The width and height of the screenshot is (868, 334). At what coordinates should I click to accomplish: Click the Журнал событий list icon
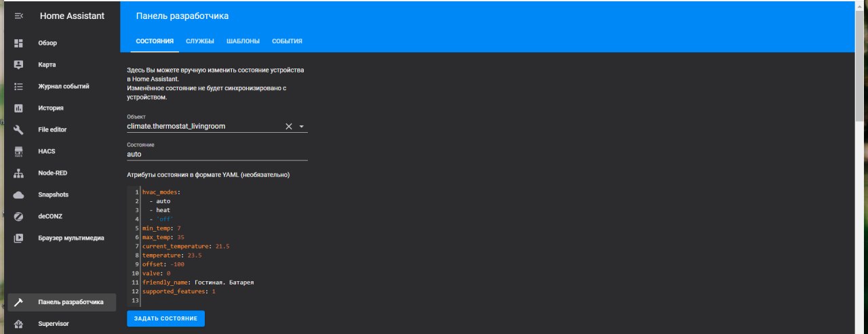point(19,86)
